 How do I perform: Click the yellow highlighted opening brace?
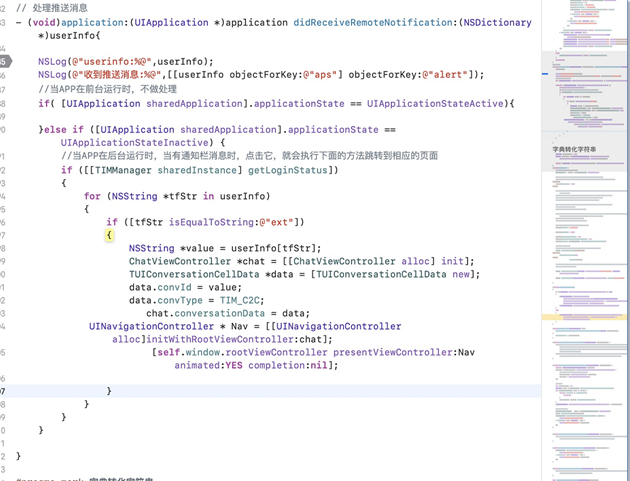(x=109, y=235)
